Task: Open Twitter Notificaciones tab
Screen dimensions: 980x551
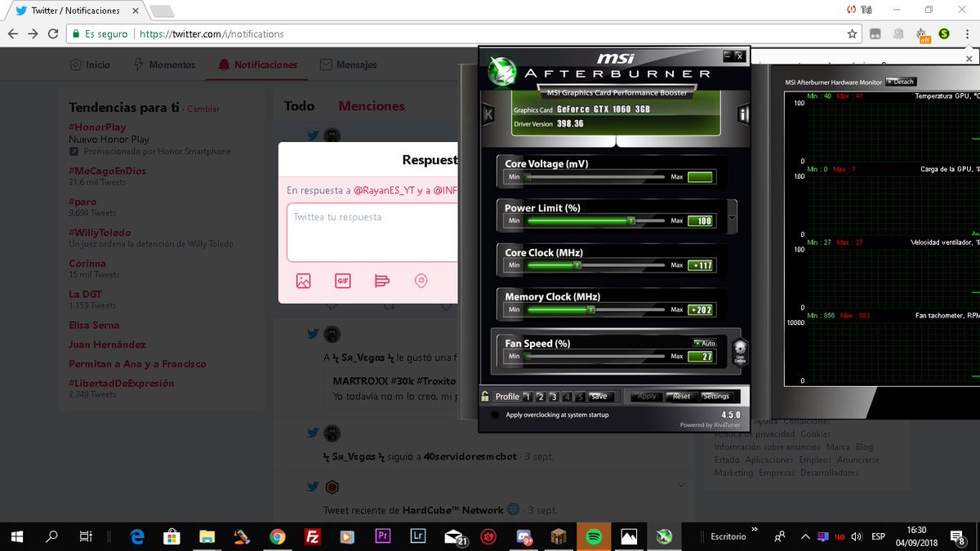Action: coord(257,64)
